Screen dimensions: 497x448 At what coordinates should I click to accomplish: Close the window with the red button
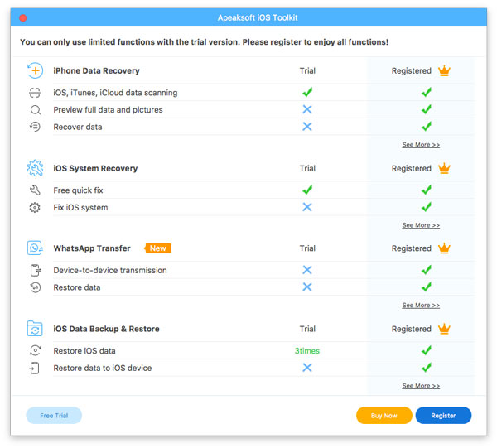point(23,17)
